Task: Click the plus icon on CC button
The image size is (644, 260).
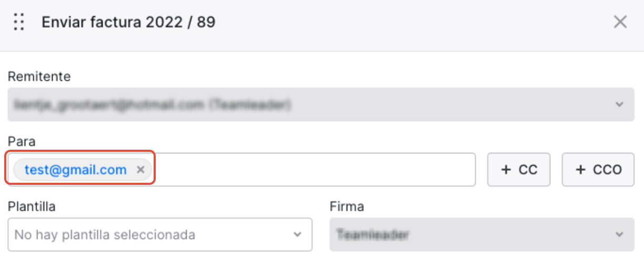Action: point(506,170)
